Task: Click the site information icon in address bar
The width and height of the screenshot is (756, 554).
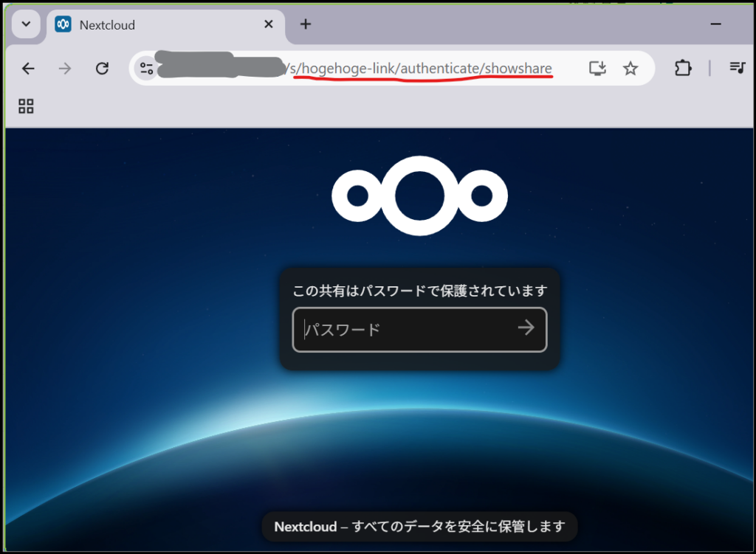Action: (x=146, y=69)
